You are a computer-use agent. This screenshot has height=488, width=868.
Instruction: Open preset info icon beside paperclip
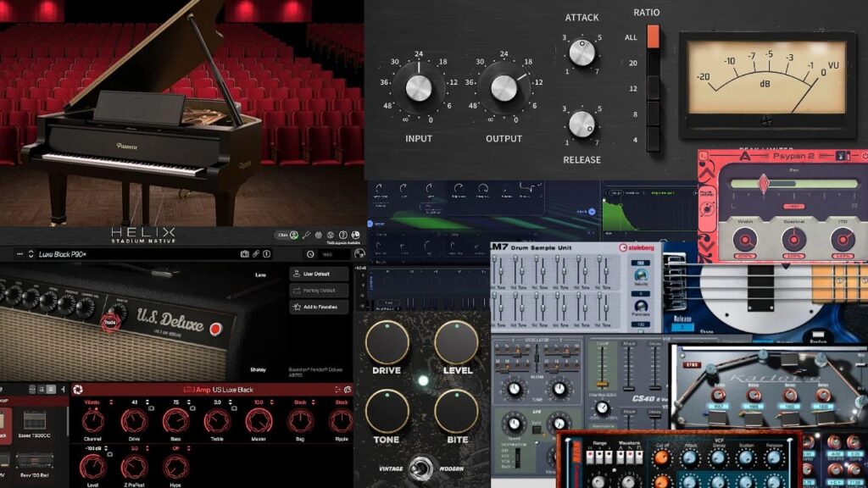267,254
